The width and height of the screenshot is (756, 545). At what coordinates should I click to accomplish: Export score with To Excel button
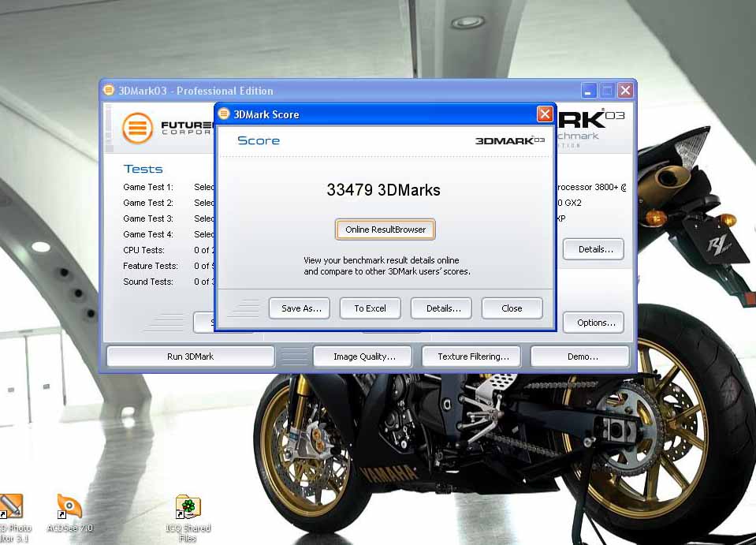pyautogui.click(x=371, y=308)
